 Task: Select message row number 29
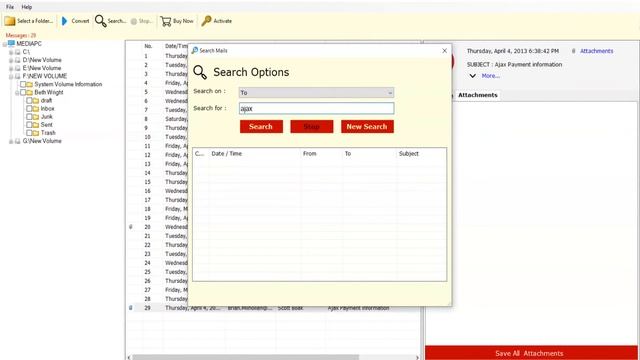point(273,308)
